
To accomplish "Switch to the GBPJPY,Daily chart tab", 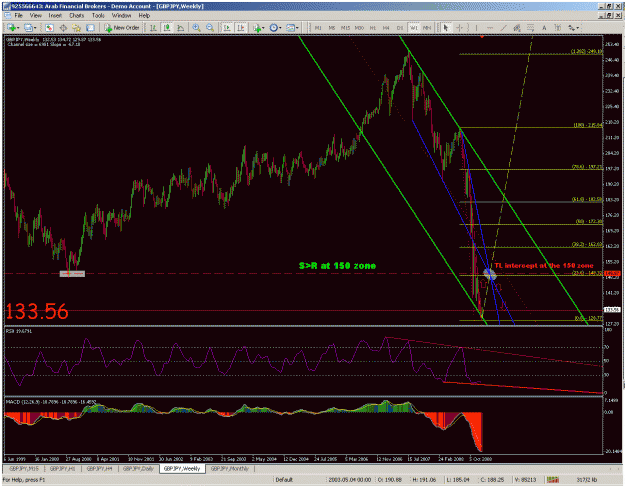I will point(138,468).
